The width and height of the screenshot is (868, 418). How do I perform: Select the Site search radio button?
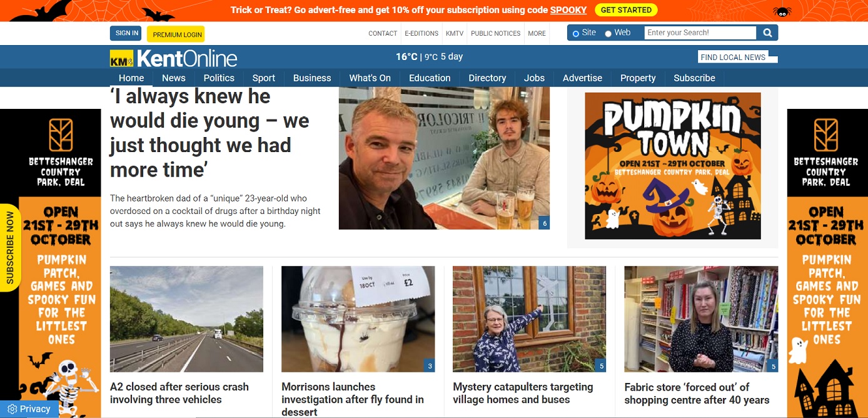(x=575, y=33)
